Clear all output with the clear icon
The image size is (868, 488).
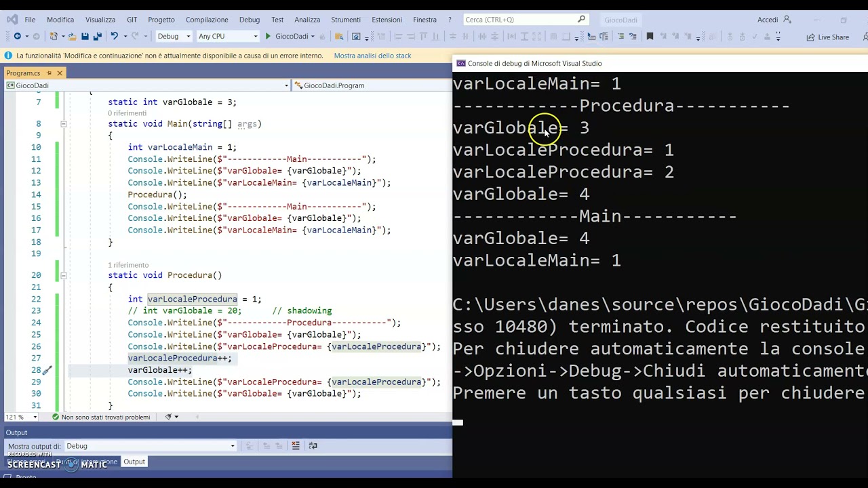(x=296, y=445)
